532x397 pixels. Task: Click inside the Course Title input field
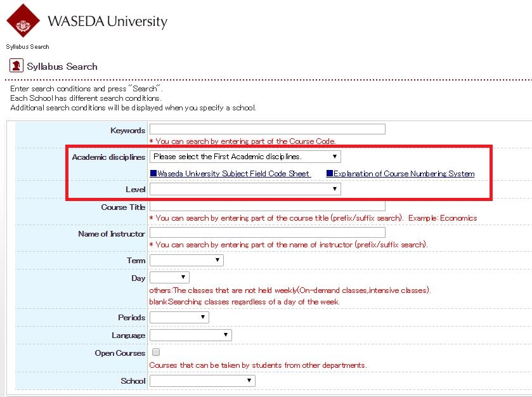tap(266, 204)
